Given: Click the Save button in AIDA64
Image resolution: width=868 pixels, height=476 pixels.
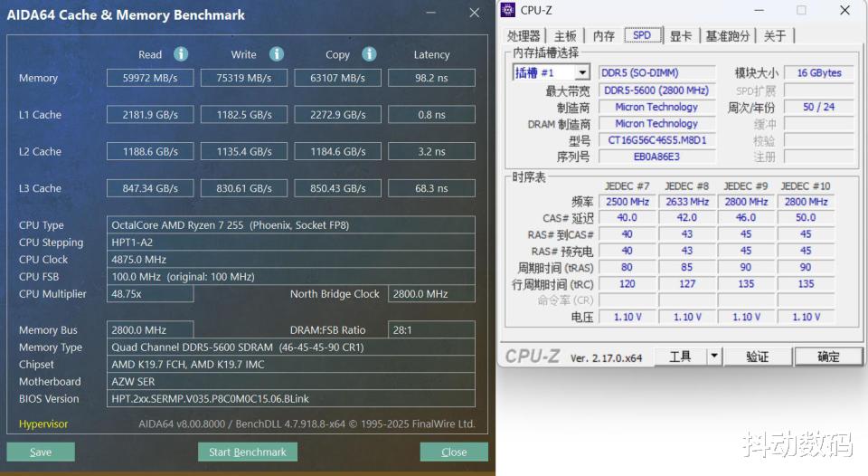Looking at the screenshot, I should [x=41, y=452].
